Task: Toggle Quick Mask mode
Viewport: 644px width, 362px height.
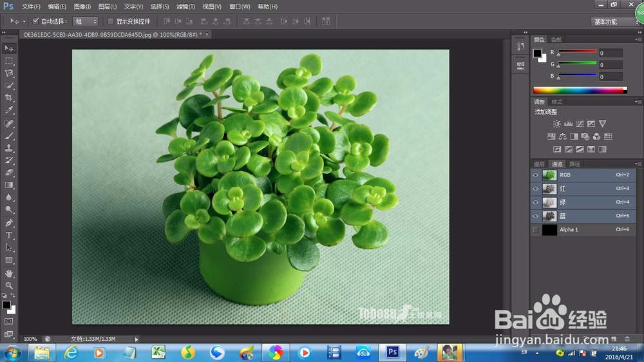Action: (8, 321)
